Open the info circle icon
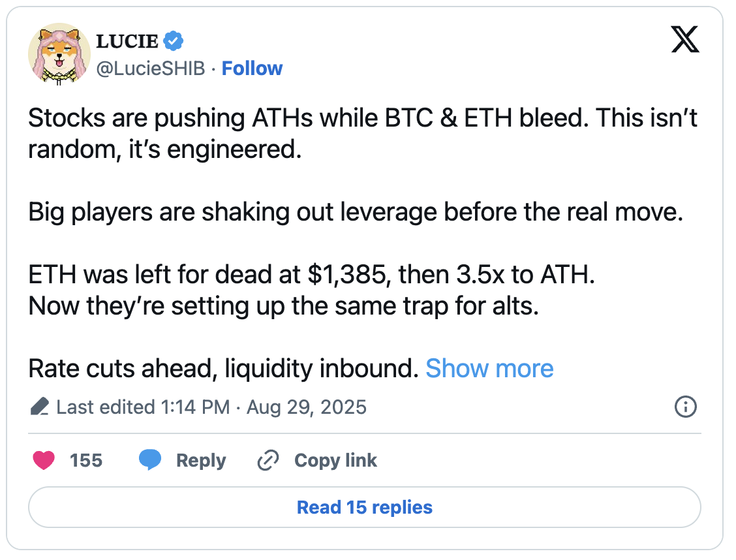 684,407
